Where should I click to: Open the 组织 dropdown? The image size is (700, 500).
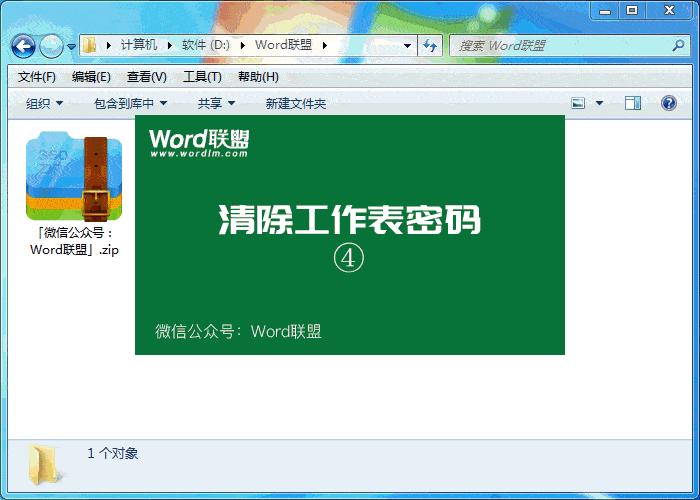(x=44, y=104)
